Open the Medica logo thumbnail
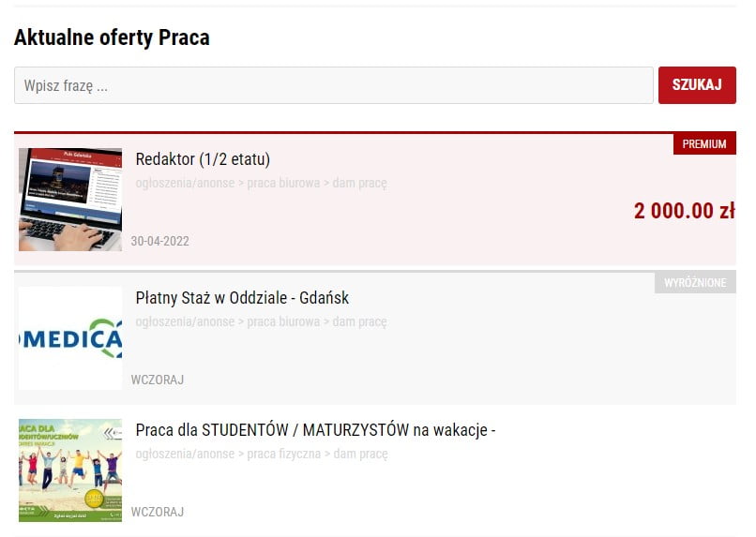The width and height of the screenshot is (756, 537). 70,338
